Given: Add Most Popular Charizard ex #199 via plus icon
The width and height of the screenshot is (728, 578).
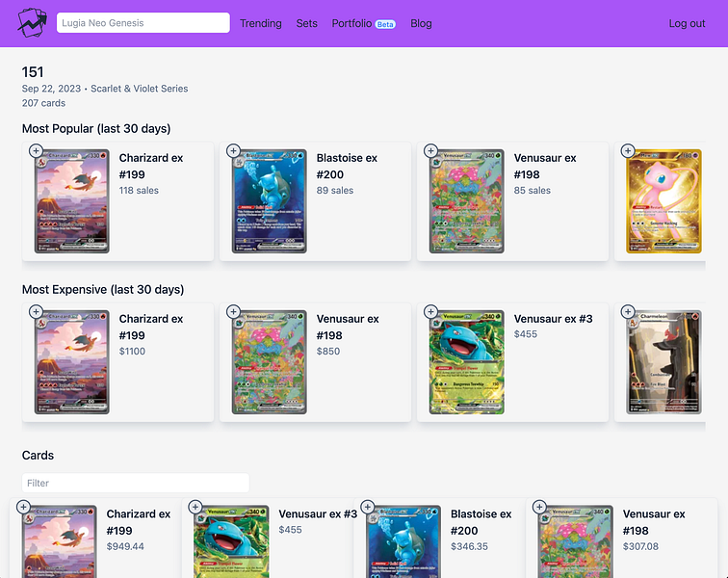Looking at the screenshot, I should [x=36, y=150].
